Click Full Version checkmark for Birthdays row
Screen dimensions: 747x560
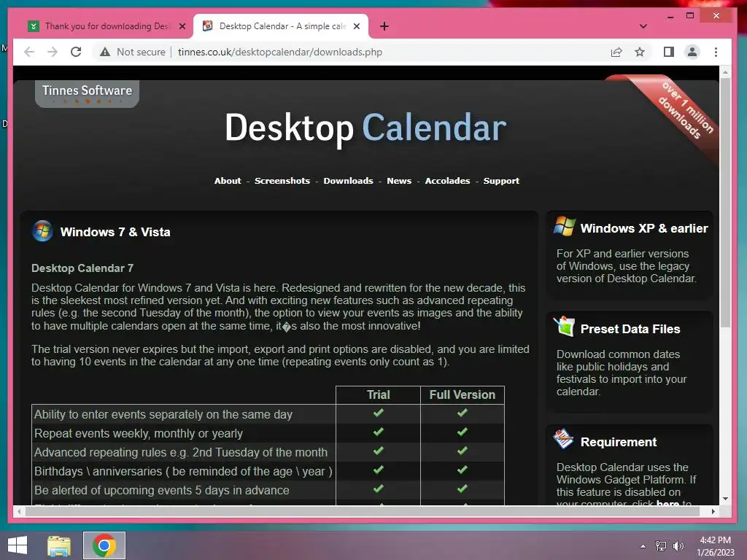pyautogui.click(x=462, y=470)
